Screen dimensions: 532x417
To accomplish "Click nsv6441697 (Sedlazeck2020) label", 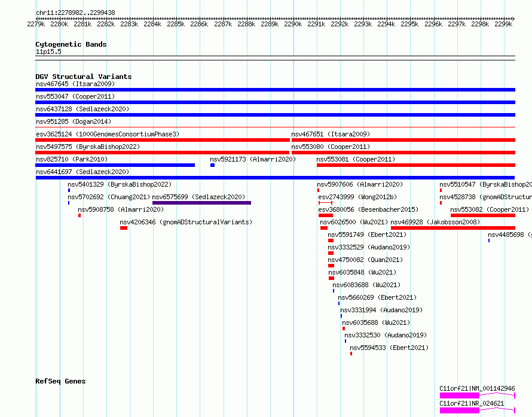I will [x=82, y=172].
